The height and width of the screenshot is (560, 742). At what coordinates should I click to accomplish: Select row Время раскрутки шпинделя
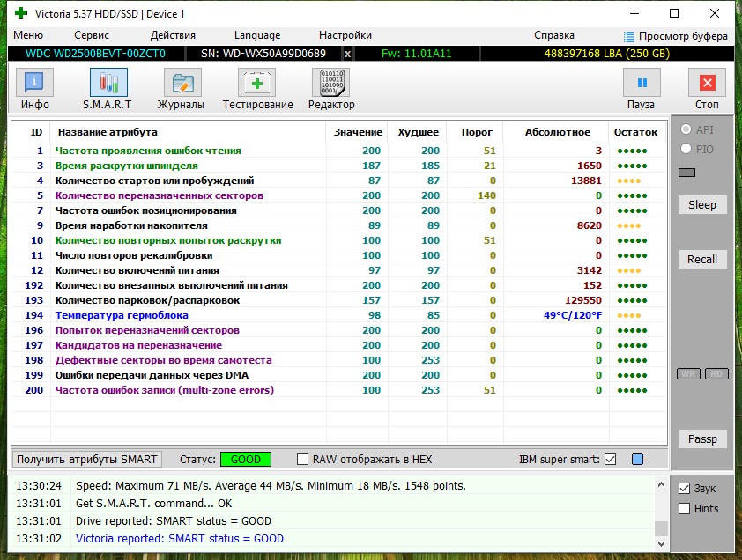tap(338, 166)
